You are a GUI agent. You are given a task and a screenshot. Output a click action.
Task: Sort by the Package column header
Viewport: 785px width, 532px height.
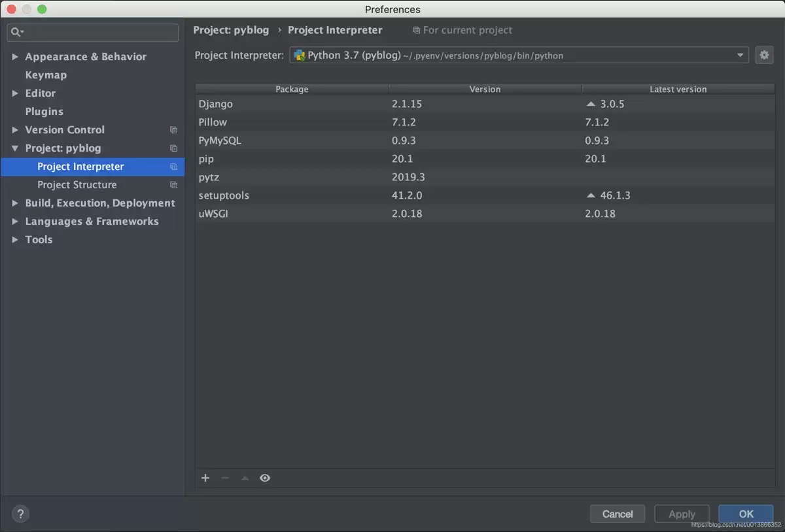pyautogui.click(x=292, y=89)
